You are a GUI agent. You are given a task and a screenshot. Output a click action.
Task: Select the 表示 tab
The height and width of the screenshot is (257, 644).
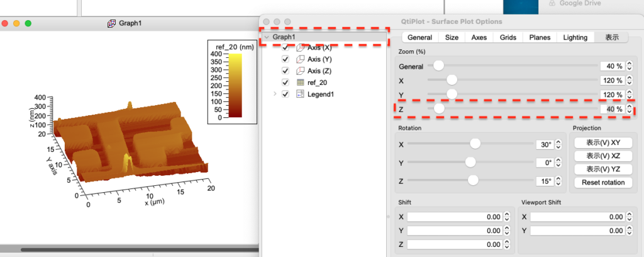point(611,37)
